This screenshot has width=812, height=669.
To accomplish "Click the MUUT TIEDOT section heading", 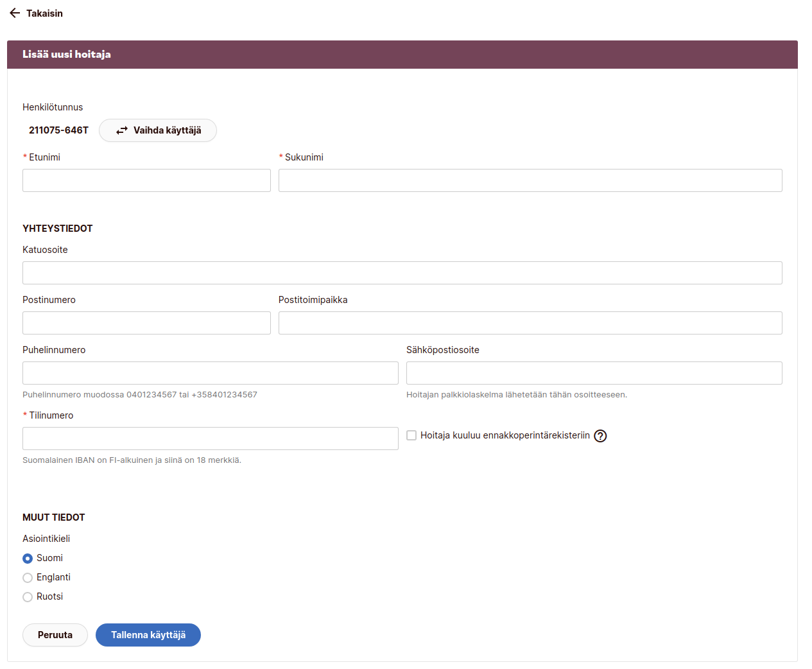I will 54,517.
